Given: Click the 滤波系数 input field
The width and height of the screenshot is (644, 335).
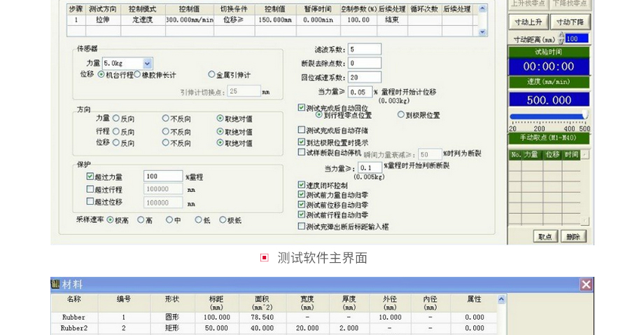Looking at the screenshot, I should pyautogui.click(x=364, y=49).
